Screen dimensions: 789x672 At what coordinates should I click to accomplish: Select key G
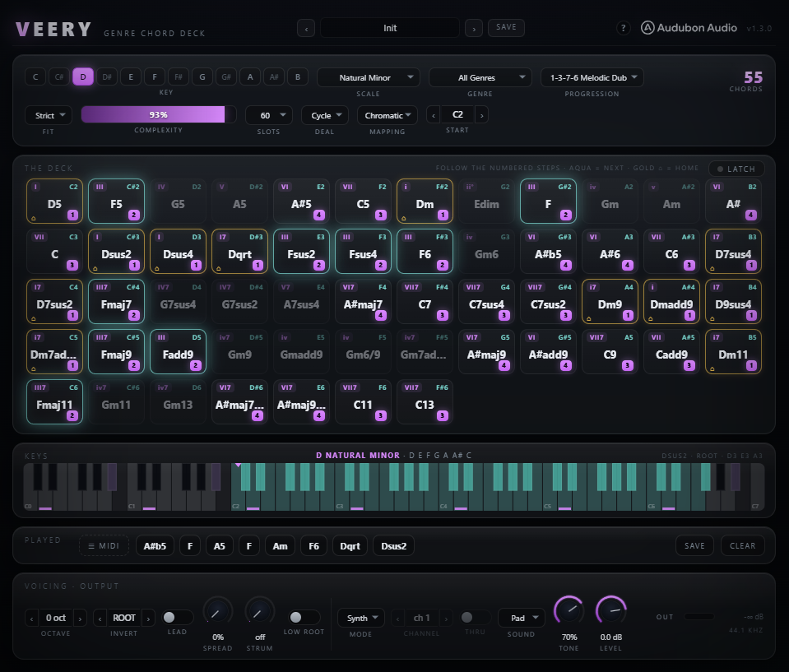[x=202, y=77]
